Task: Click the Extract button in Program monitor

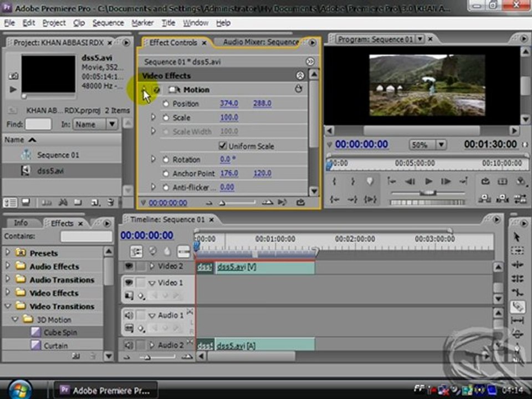Action: 503,199
